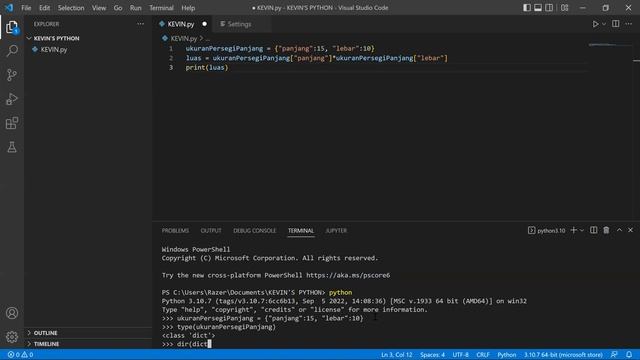Click line number 2 in gutter
This screenshot has width=640, height=360.
tap(171, 58)
